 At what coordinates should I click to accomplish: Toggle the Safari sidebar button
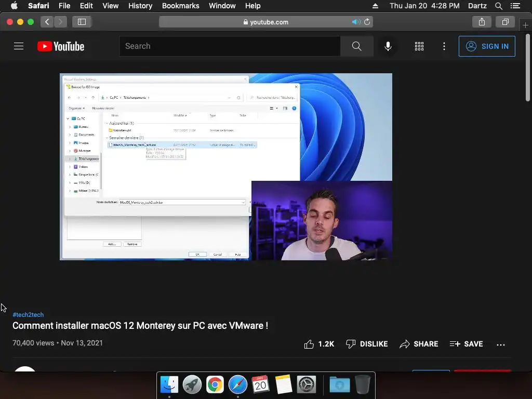(82, 22)
